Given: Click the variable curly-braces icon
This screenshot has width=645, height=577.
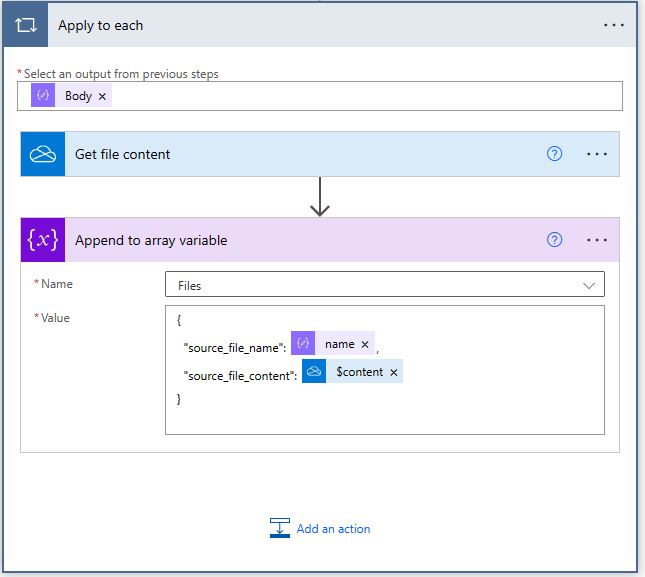Looking at the screenshot, I should pyautogui.click(x=43, y=240).
